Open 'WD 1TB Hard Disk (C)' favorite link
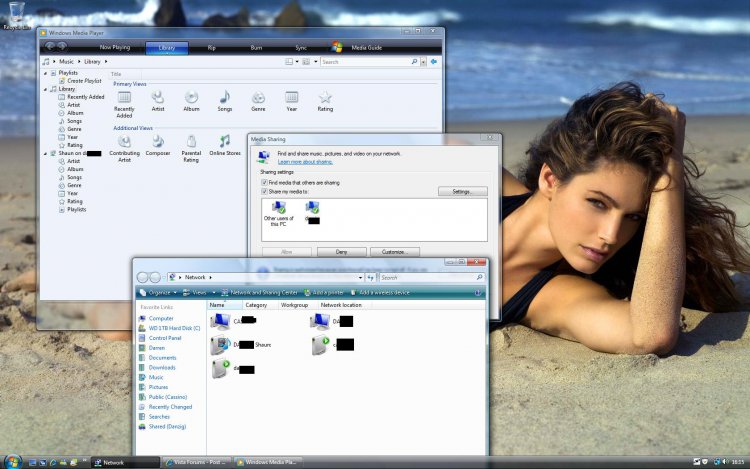 174,328
